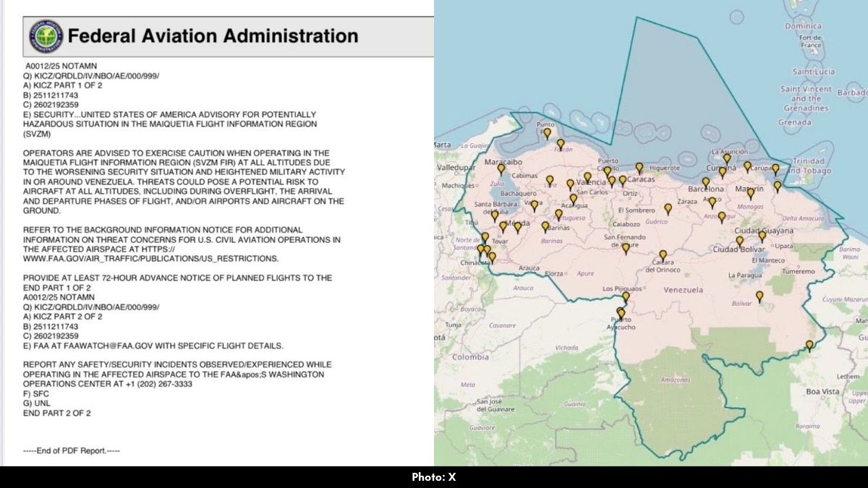
Task: Click the pin near Ciudad Bolívar
Action: coord(739,241)
